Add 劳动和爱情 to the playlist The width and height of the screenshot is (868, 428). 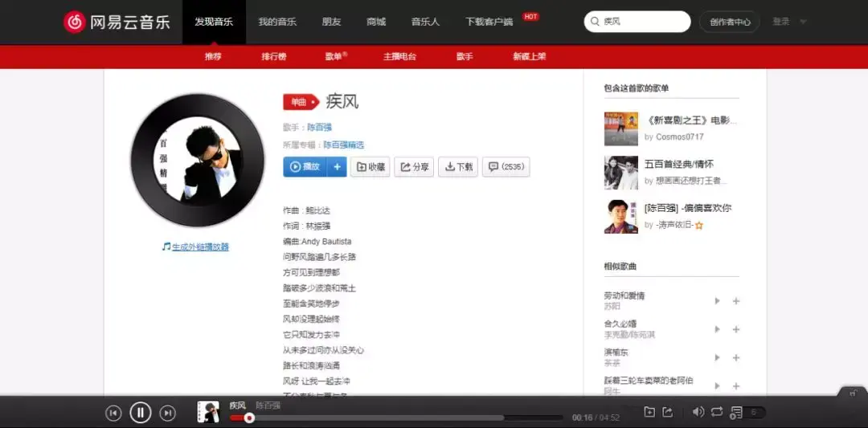pyautogui.click(x=736, y=301)
